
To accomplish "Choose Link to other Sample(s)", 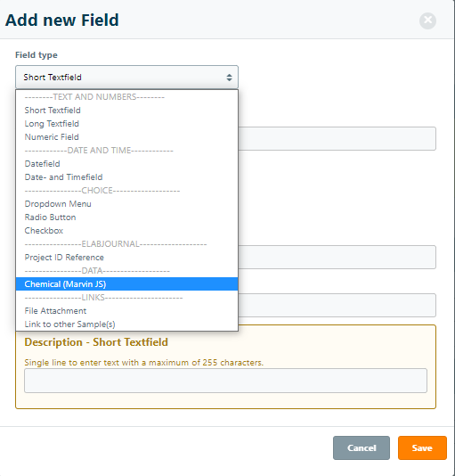I will pyautogui.click(x=126, y=324).
